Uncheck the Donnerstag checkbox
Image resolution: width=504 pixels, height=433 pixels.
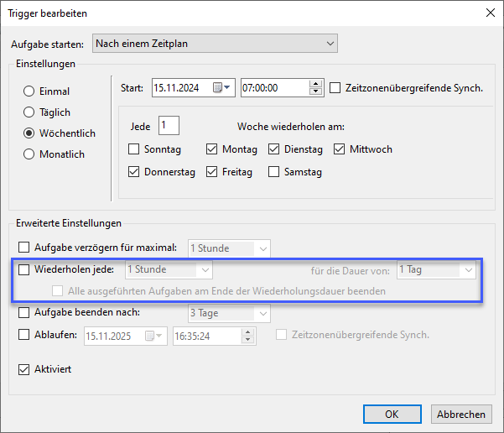(x=133, y=172)
